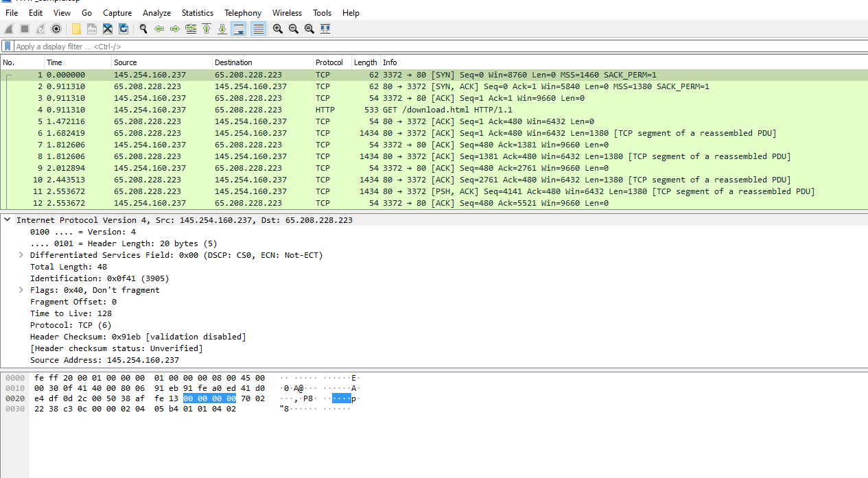Select Time to Live: 128 field

coord(71,313)
